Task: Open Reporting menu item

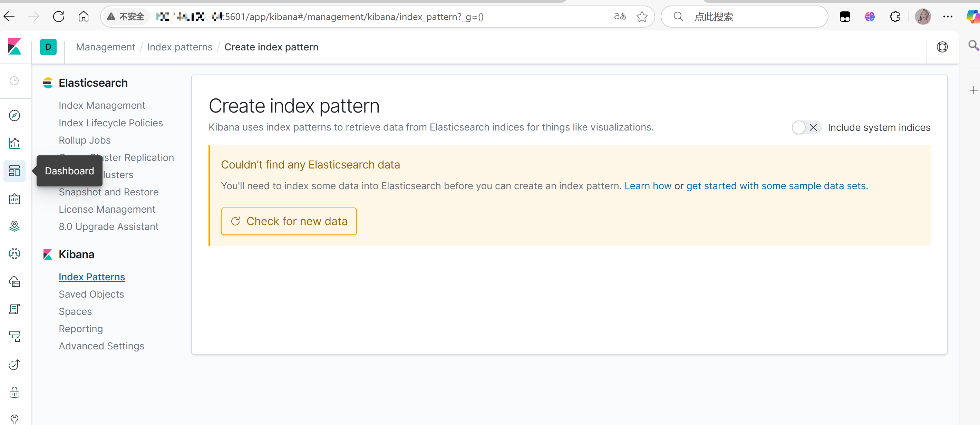Action: (x=81, y=328)
